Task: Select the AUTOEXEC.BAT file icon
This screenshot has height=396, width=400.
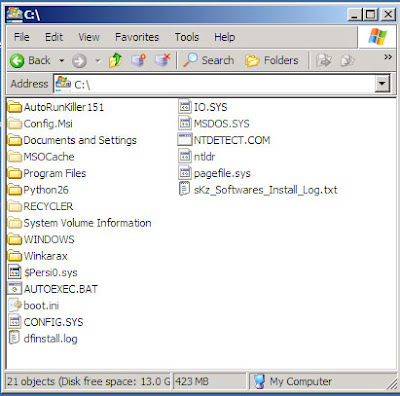Action: click(x=15, y=289)
